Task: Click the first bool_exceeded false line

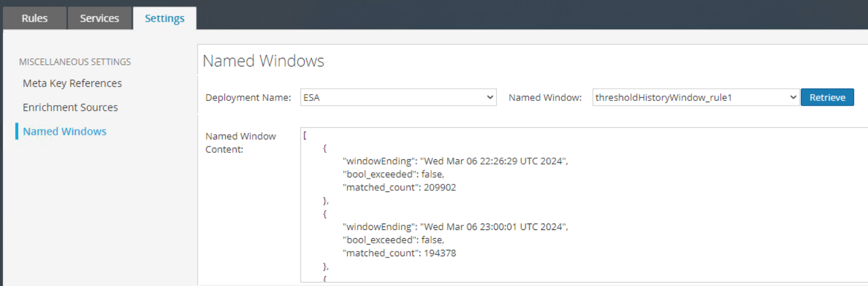Action: pyautogui.click(x=393, y=175)
